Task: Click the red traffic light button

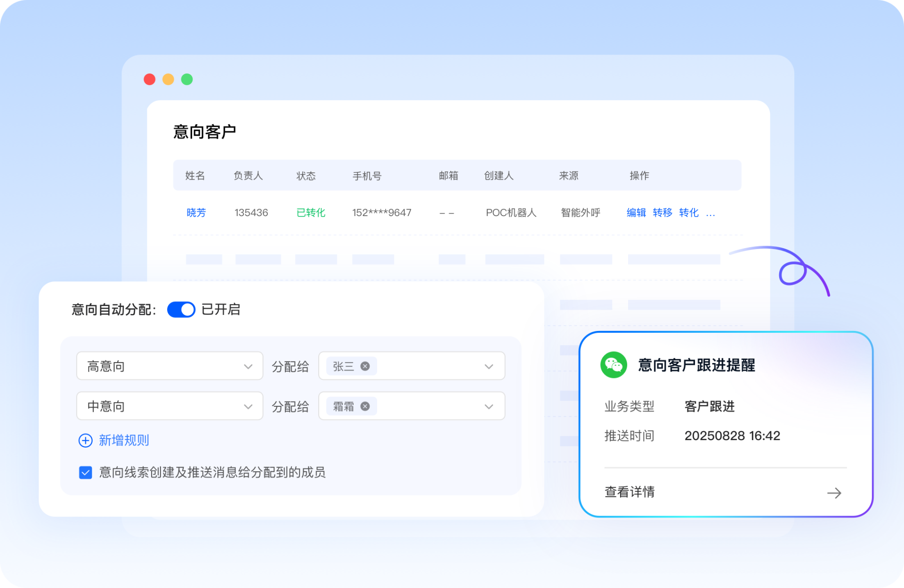Action: click(149, 79)
